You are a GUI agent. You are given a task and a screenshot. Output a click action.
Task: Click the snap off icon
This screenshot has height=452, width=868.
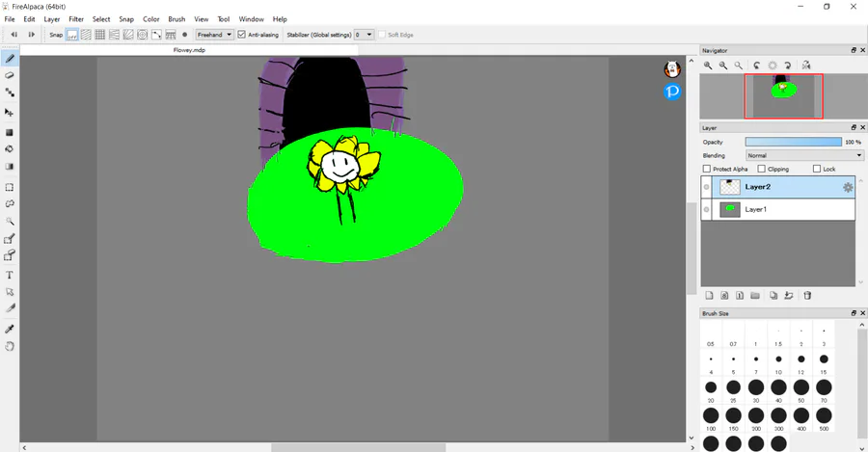72,35
